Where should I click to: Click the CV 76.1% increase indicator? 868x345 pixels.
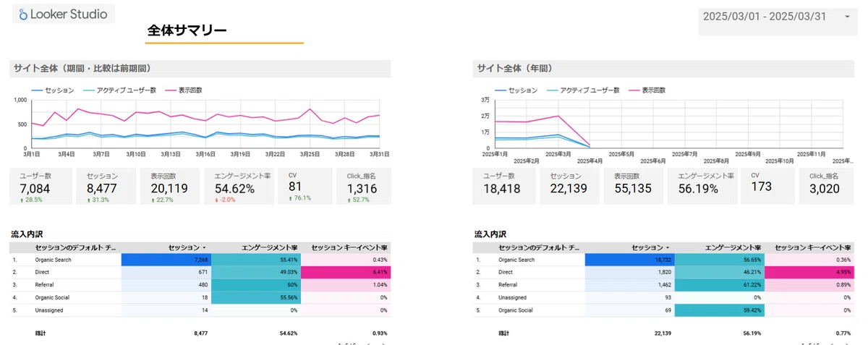coord(299,198)
